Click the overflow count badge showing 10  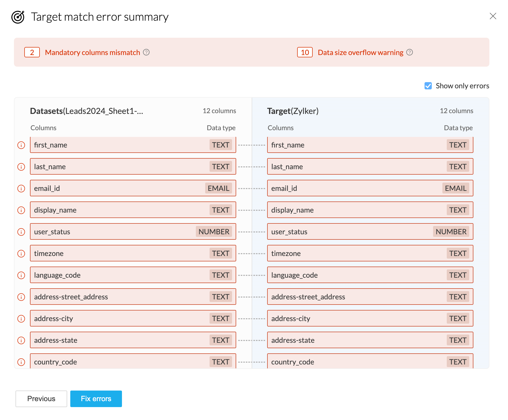pyautogui.click(x=305, y=52)
